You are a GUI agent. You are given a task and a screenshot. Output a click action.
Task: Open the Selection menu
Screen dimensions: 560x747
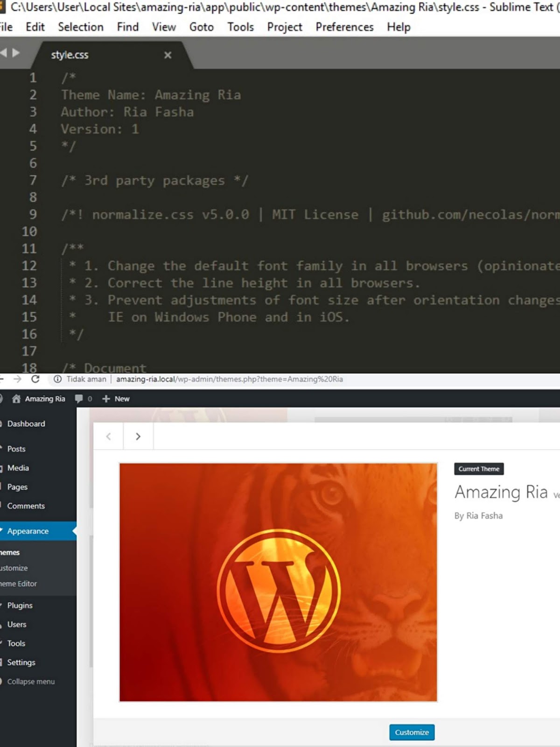tap(81, 27)
